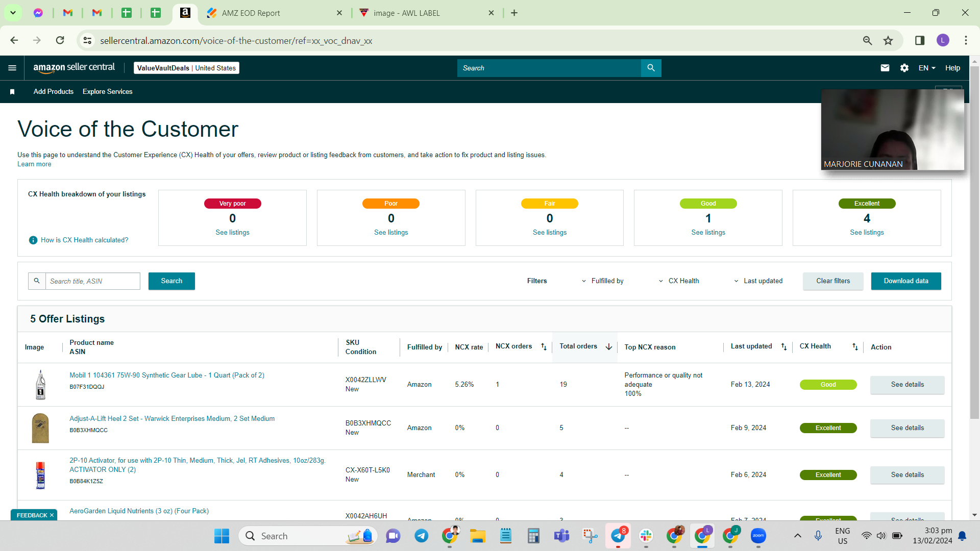The image size is (980, 551).
Task: Open the EN language dropdown
Action: [927, 68]
